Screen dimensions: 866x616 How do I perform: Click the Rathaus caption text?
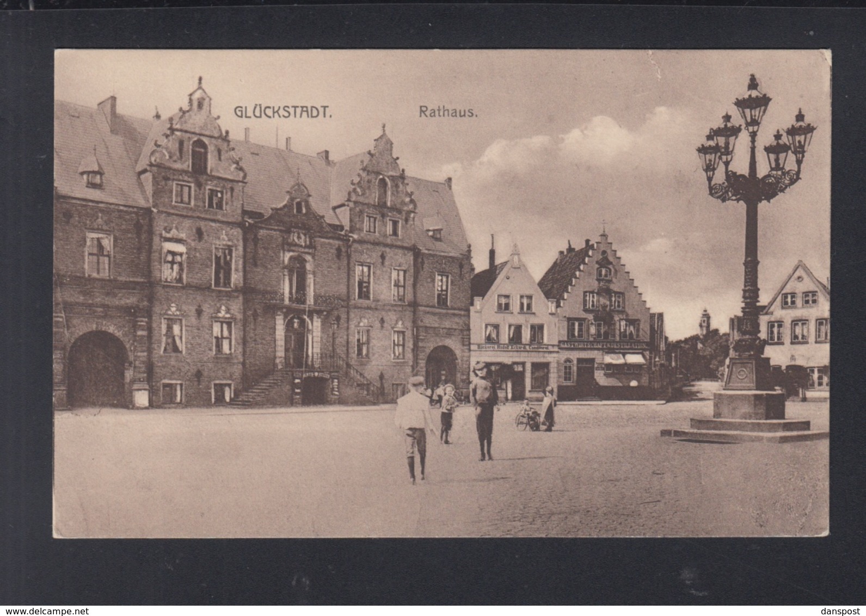[x=448, y=112]
